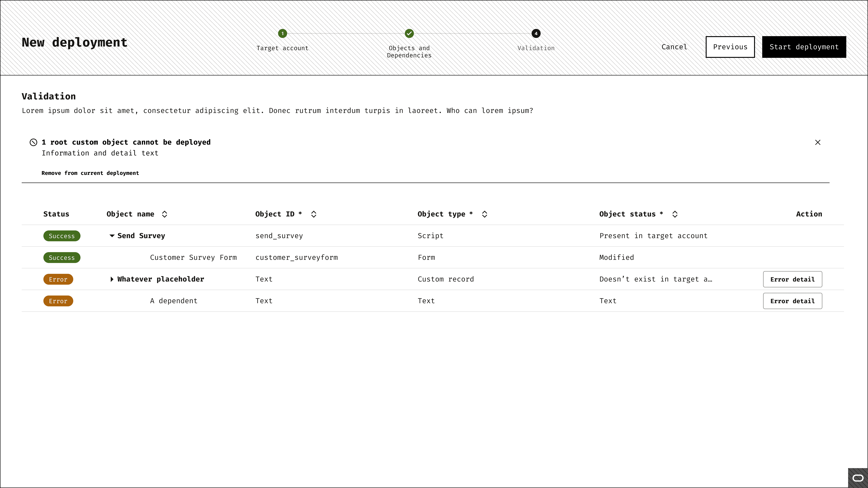This screenshot has width=868, height=488.
Task: Click the blocked icon in the alert banner
Action: tap(33, 142)
